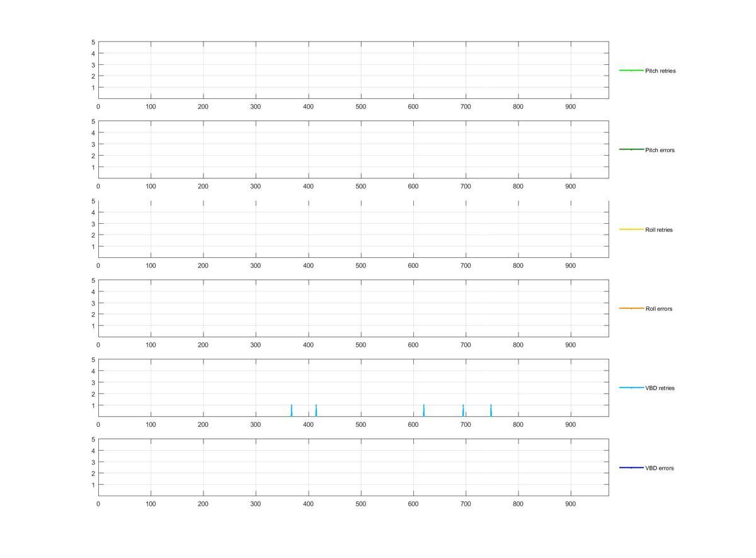
Task: Click the 900 x-axis label under VBD errors plot
Action: [570, 504]
